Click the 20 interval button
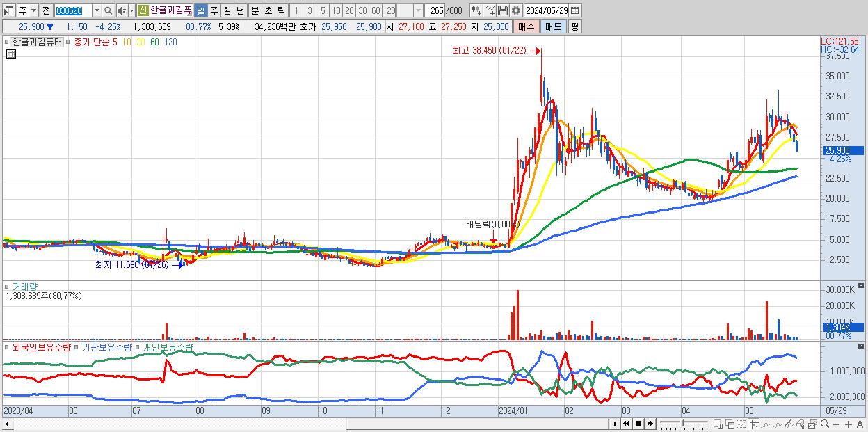868x432 pixels. [x=349, y=10]
